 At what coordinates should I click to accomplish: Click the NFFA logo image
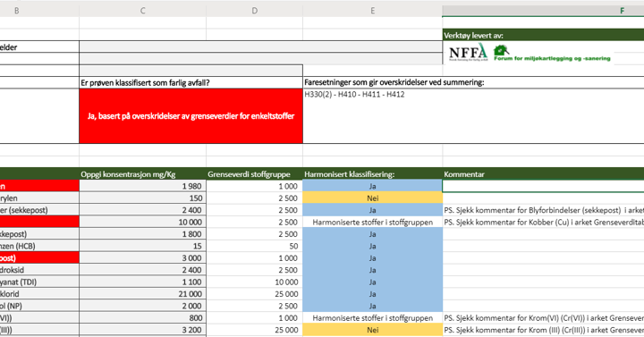coord(468,53)
